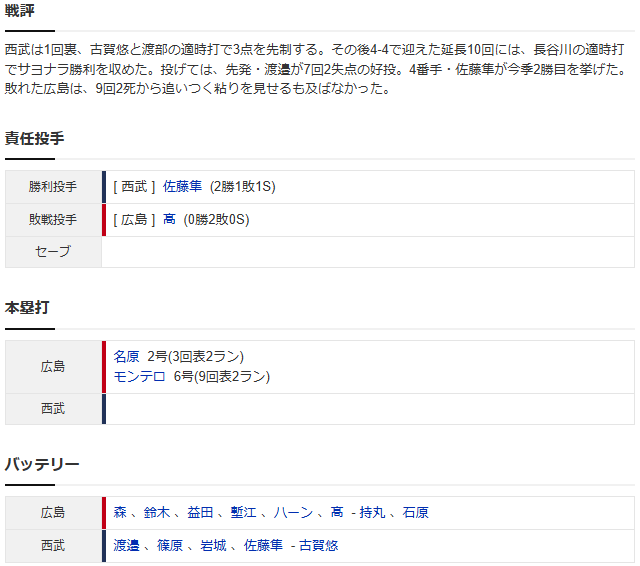Open losing pitcher 髙 link in 敗戦投手 row

pos(169,220)
